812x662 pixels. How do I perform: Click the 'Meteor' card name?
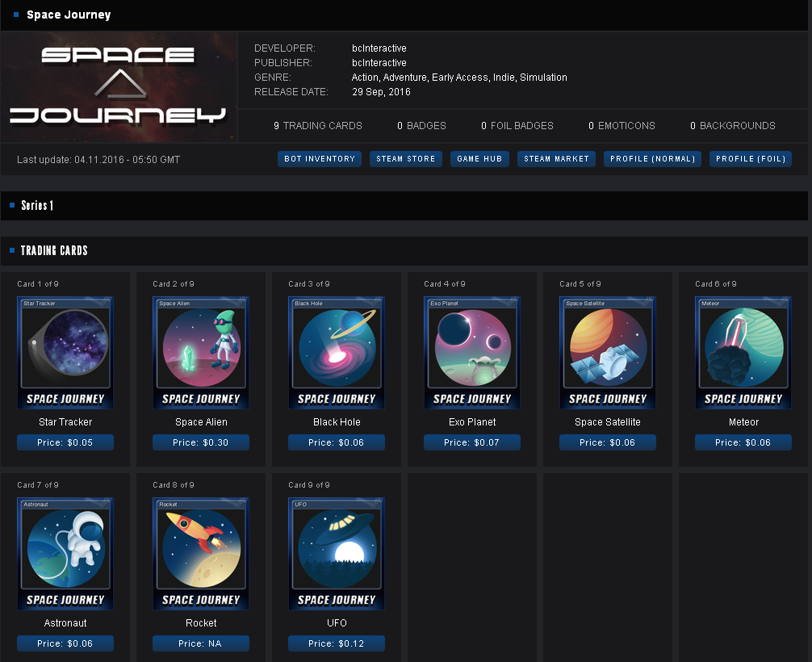pyautogui.click(x=743, y=422)
